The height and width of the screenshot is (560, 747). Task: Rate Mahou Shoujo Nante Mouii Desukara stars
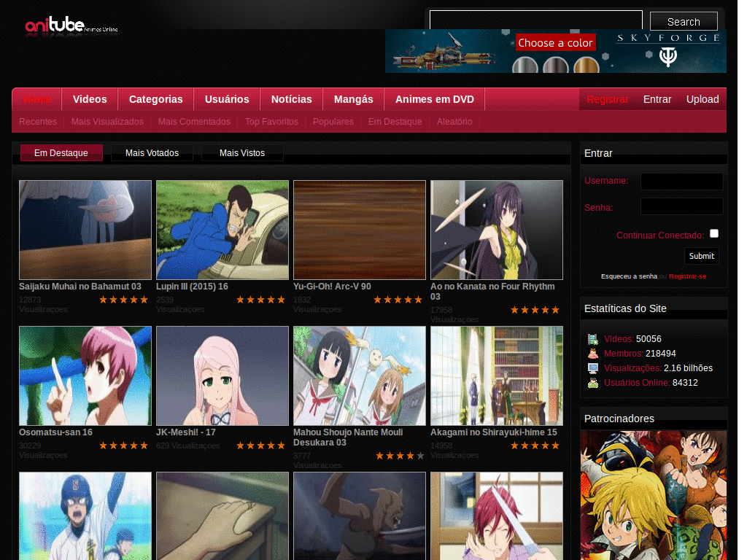tap(400, 456)
